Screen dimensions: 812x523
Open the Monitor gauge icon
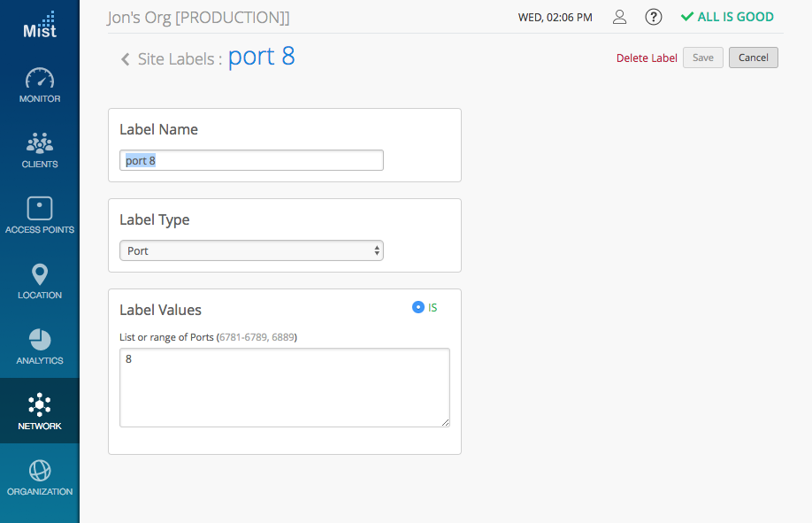tap(40, 78)
